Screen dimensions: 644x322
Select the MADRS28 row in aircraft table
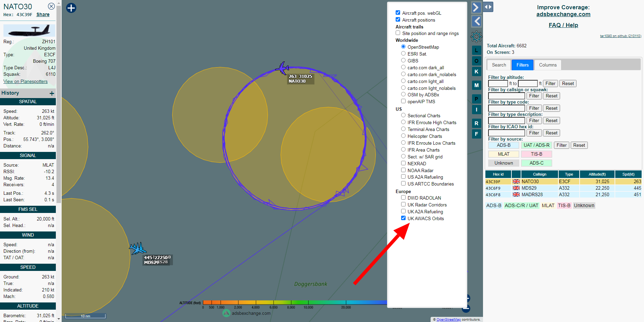[x=563, y=194]
